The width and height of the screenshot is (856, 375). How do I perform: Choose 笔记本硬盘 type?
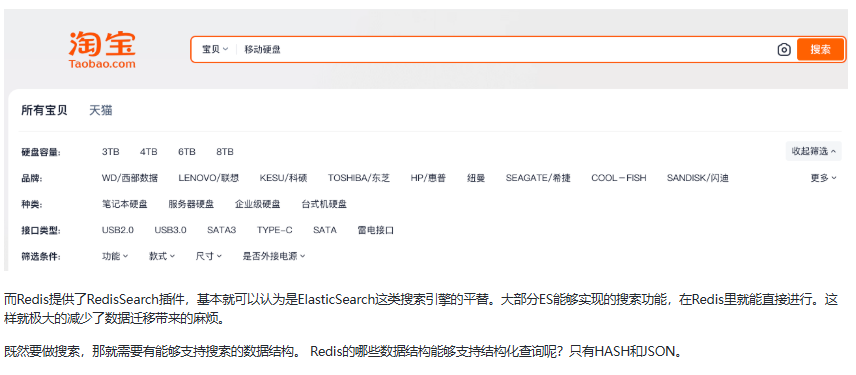tap(124, 204)
